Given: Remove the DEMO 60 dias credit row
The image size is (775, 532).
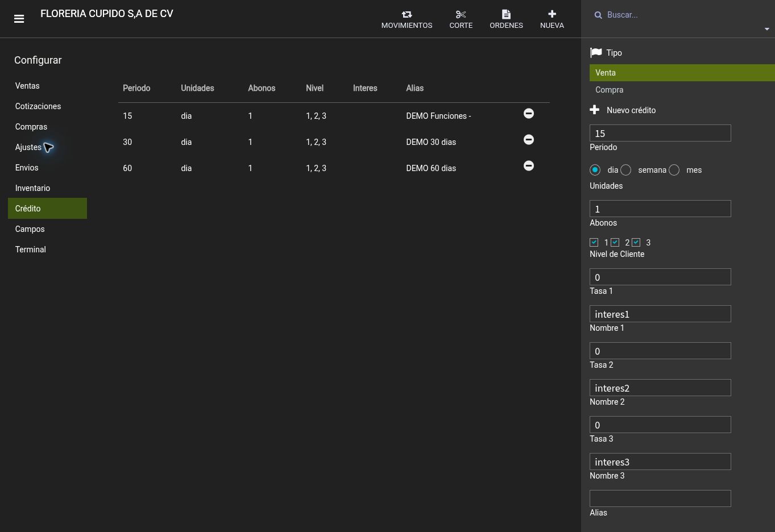Looking at the screenshot, I should (529, 166).
